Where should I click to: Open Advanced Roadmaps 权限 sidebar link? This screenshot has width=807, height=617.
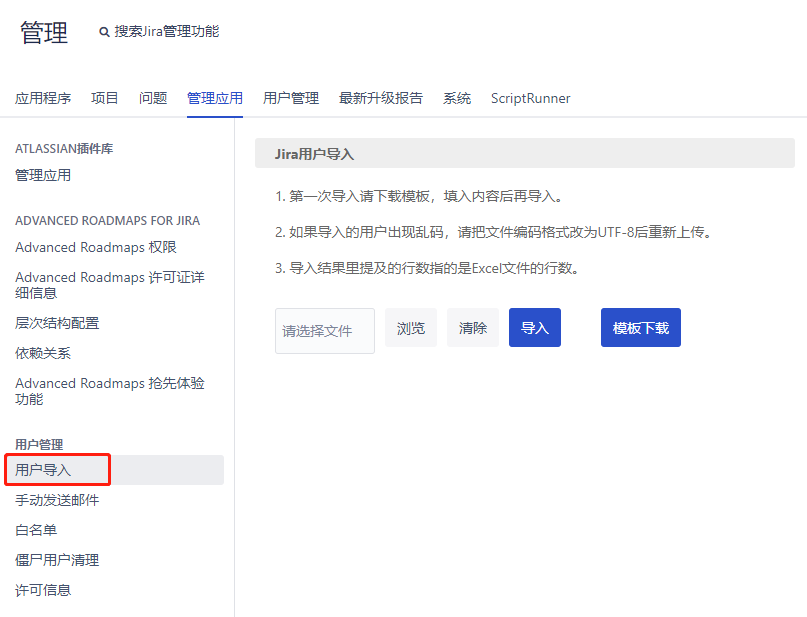click(x=96, y=247)
